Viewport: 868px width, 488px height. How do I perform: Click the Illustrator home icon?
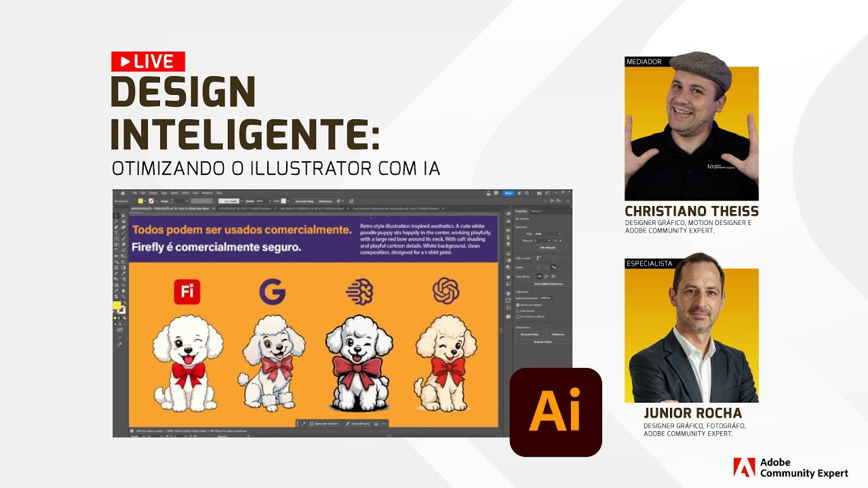[x=123, y=193]
